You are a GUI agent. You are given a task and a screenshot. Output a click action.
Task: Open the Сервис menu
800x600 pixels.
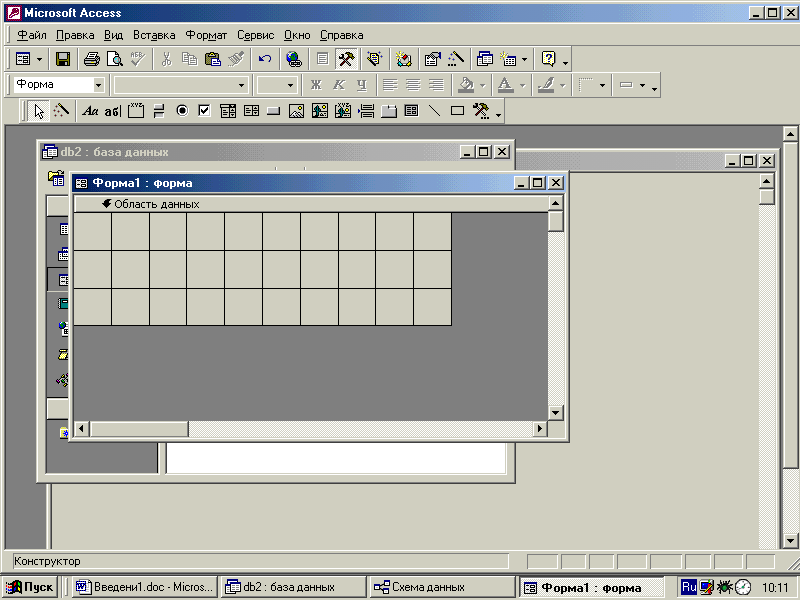[x=256, y=35]
